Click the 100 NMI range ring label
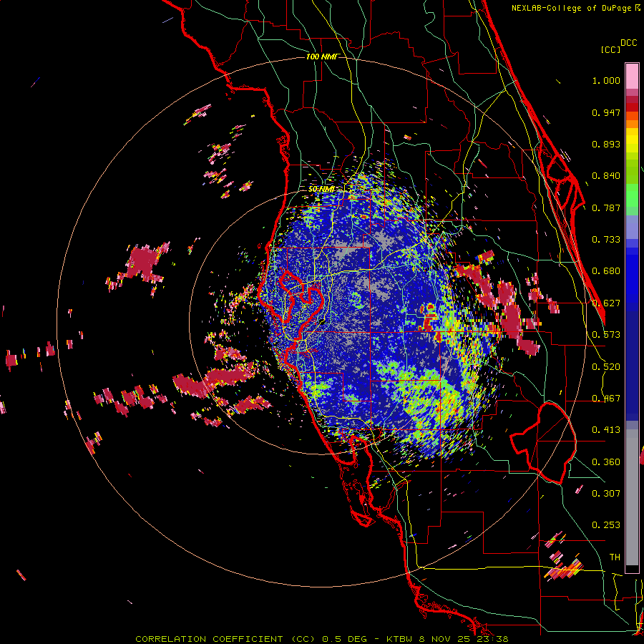 [x=321, y=57]
